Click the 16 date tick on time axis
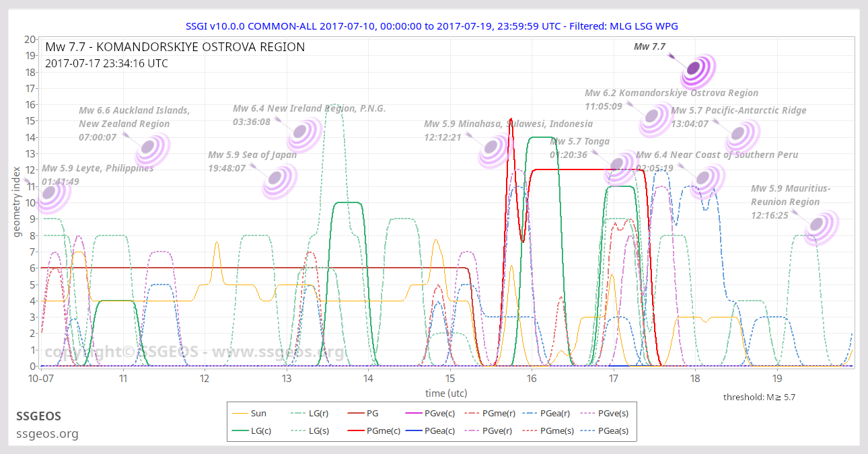The image size is (868, 454). (x=532, y=379)
